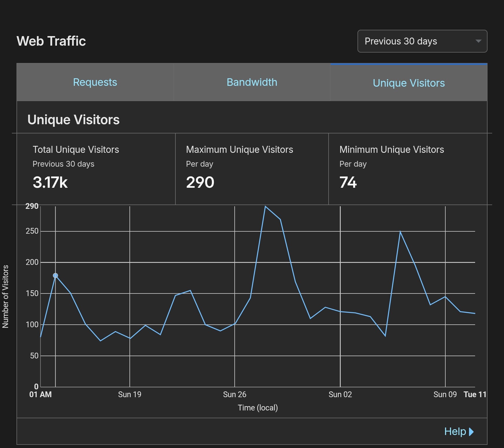Click the bold Tue 11 date label
This screenshot has height=448, width=504.
point(475,395)
